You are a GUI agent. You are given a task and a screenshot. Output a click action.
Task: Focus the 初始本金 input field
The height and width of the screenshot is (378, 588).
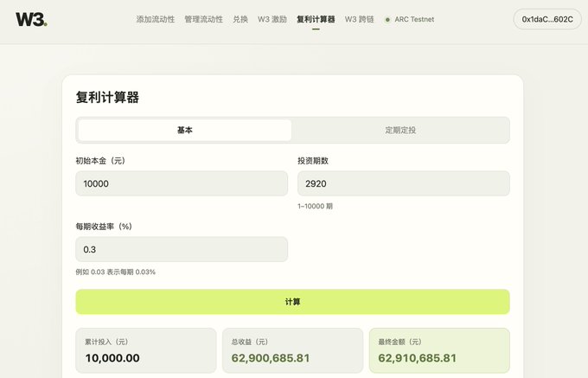click(182, 183)
